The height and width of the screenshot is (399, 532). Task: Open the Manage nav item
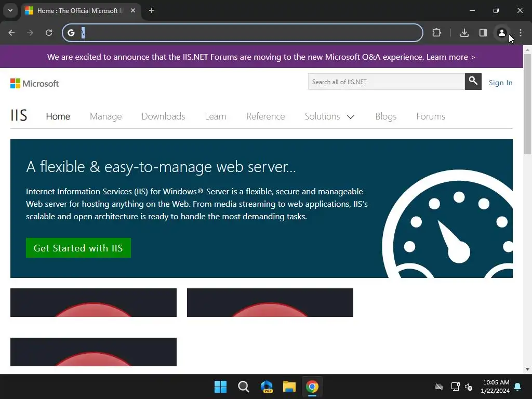click(106, 116)
